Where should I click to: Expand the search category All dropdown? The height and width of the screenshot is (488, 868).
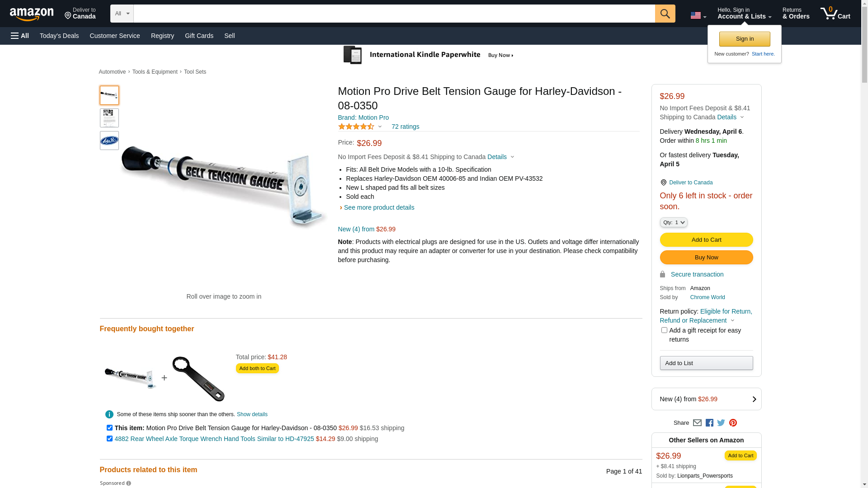click(x=122, y=14)
